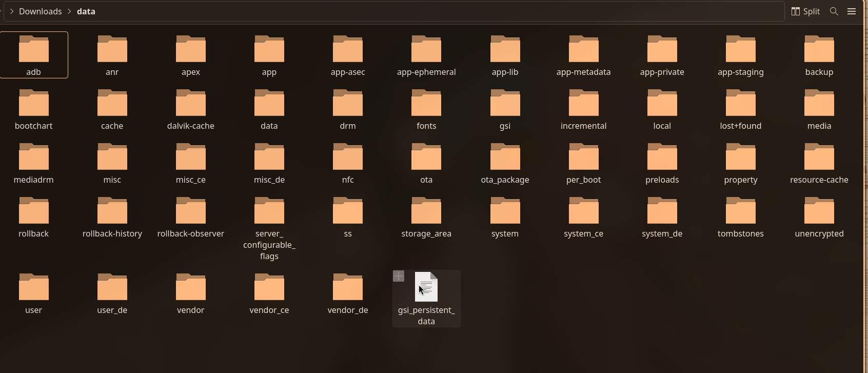This screenshot has width=868, height=373.
Task: Select the property folder
Action: pyautogui.click(x=741, y=163)
